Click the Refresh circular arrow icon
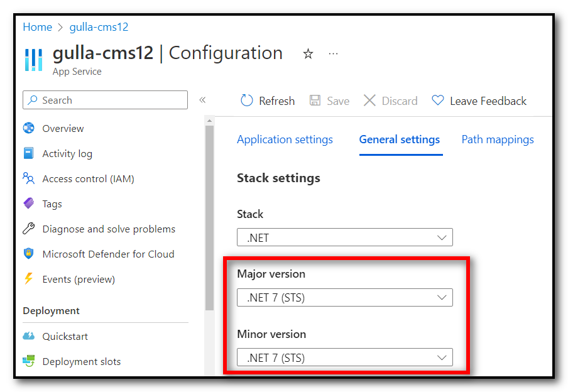The height and width of the screenshot is (392, 568). 247,101
